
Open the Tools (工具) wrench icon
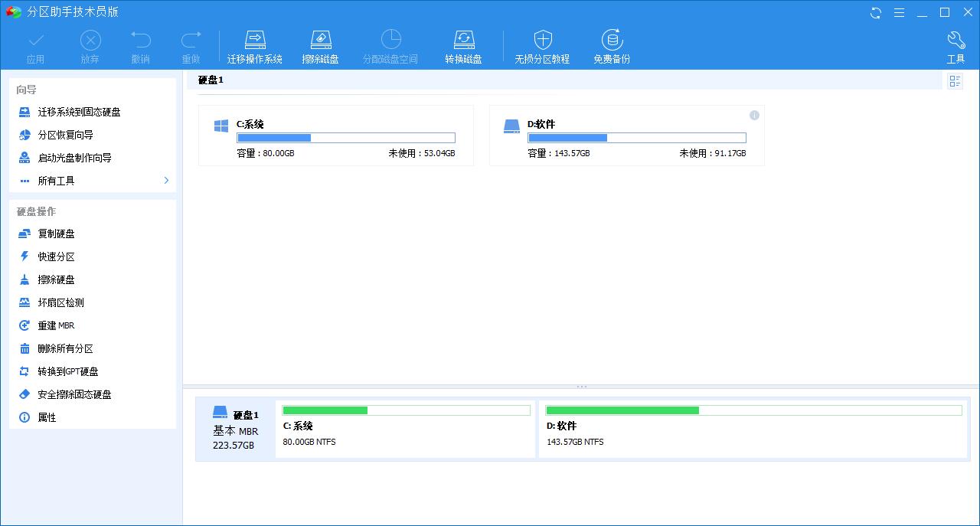pyautogui.click(x=955, y=40)
